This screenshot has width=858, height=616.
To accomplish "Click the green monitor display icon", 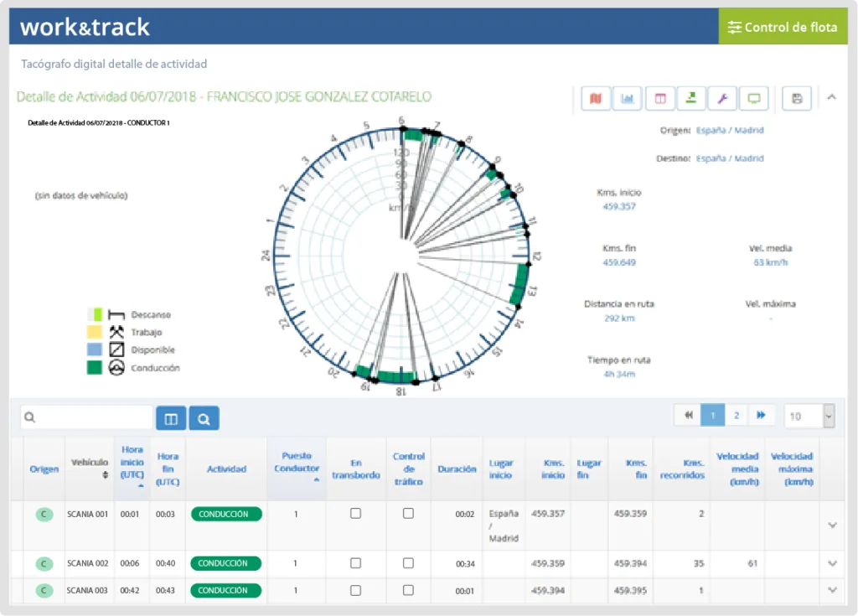I will click(x=754, y=99).
